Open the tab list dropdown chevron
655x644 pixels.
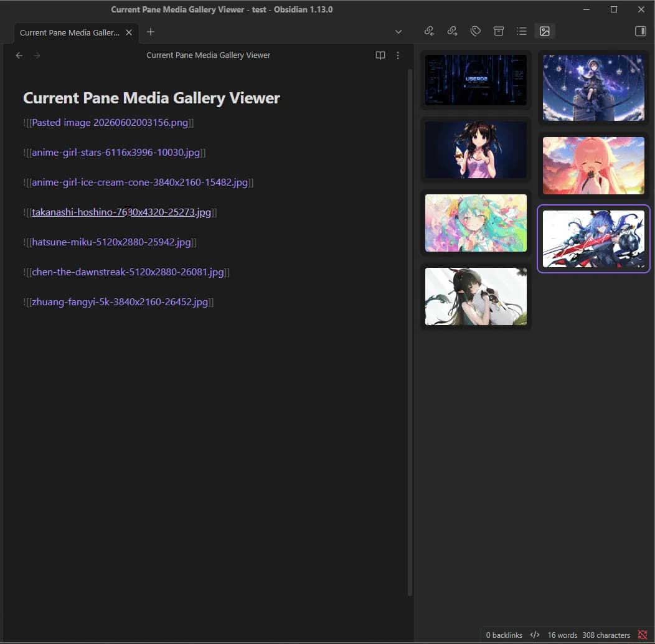[x=398, y=32]
